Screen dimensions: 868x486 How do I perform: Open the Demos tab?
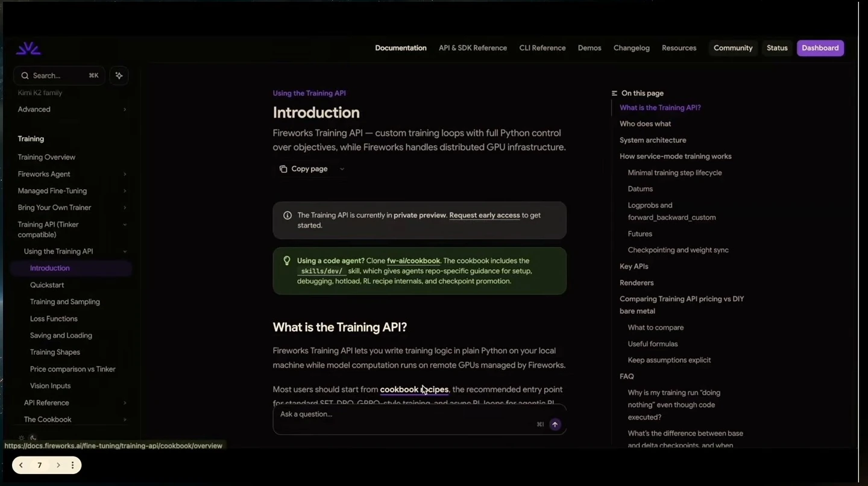pyautogui.click(x=590, y=48)
